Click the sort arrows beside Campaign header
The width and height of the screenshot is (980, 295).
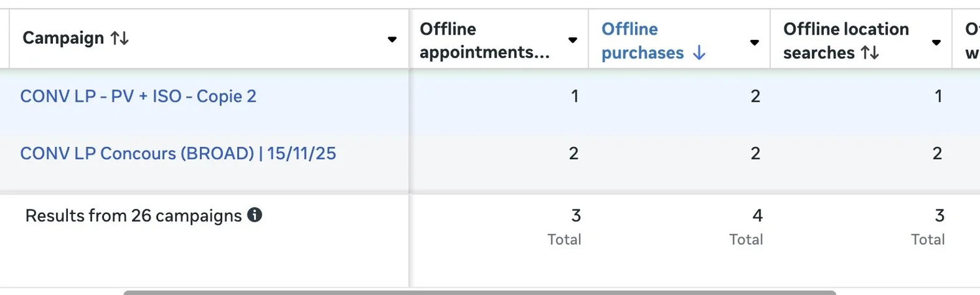pos(120,39)
